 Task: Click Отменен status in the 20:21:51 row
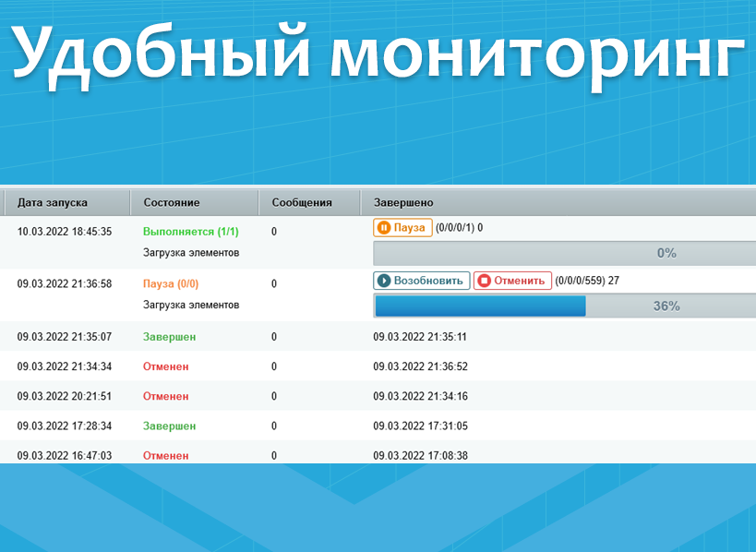[165, 396]
